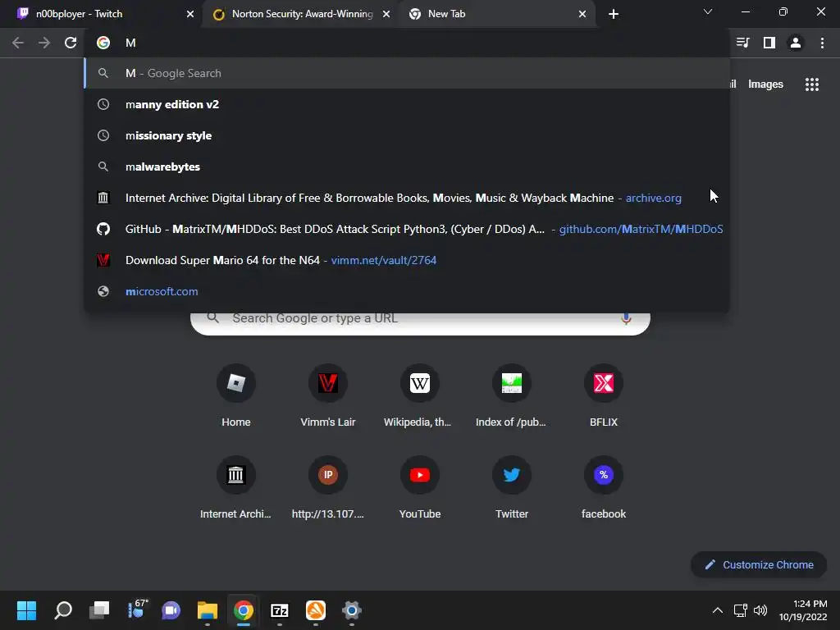Open Windows taskbar search
The height and width of the screenshot is (630, 840).
63,610
